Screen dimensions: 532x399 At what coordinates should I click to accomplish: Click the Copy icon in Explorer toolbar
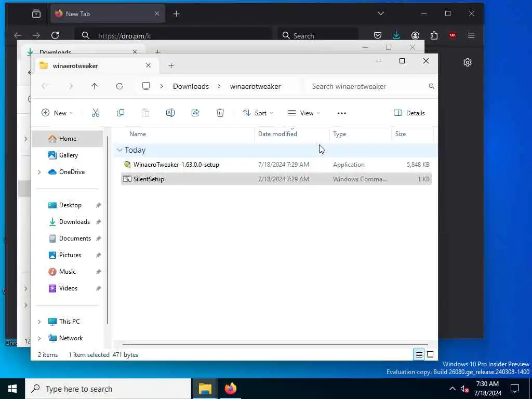click(x=121, y=113)
